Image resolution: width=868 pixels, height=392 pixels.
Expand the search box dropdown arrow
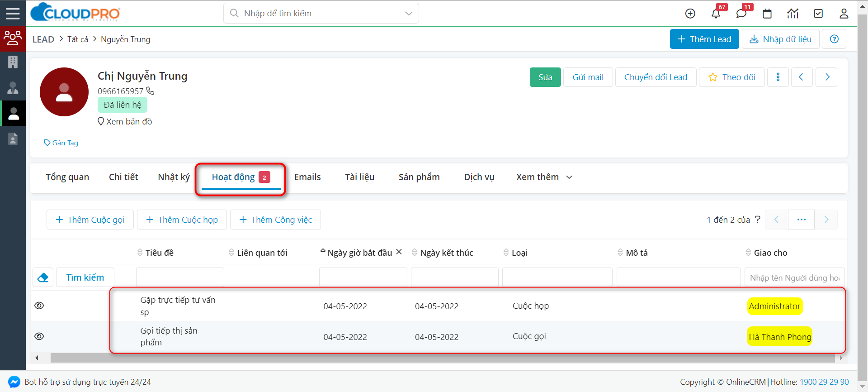(x=409, y=14)
